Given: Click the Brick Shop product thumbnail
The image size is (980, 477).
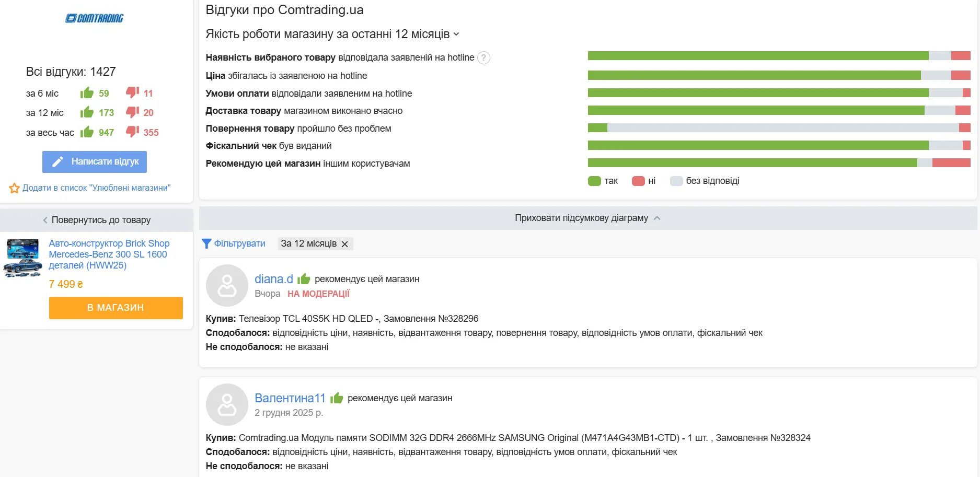Looking at the screenshot, I should coord(22,258).
